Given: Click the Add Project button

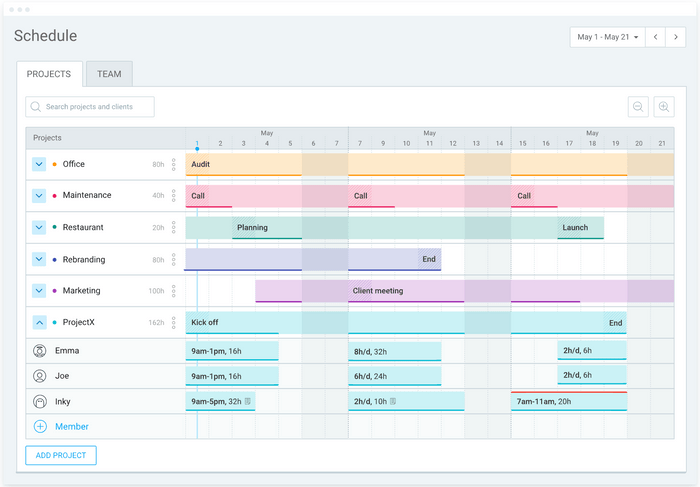Looking at the screenshot, I should point(61,455).
